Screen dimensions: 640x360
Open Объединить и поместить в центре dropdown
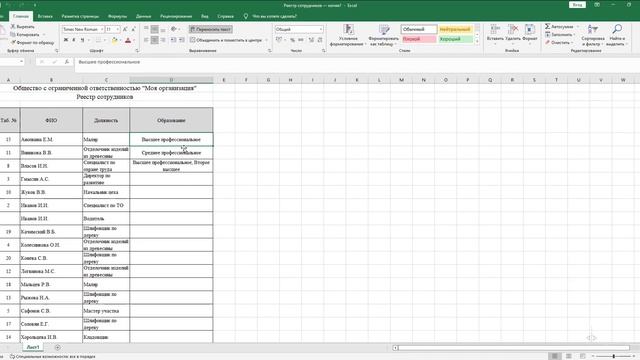click(x=267, y=40)
